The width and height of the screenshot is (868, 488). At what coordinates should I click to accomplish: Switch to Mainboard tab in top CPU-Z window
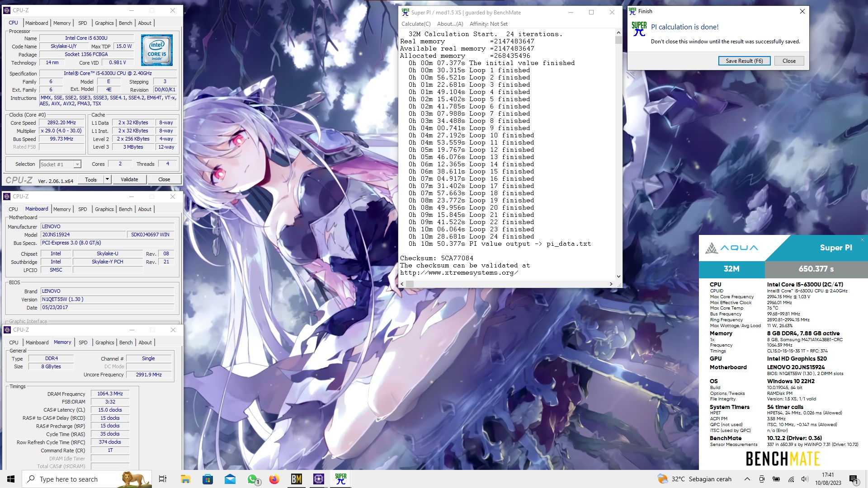37,23
